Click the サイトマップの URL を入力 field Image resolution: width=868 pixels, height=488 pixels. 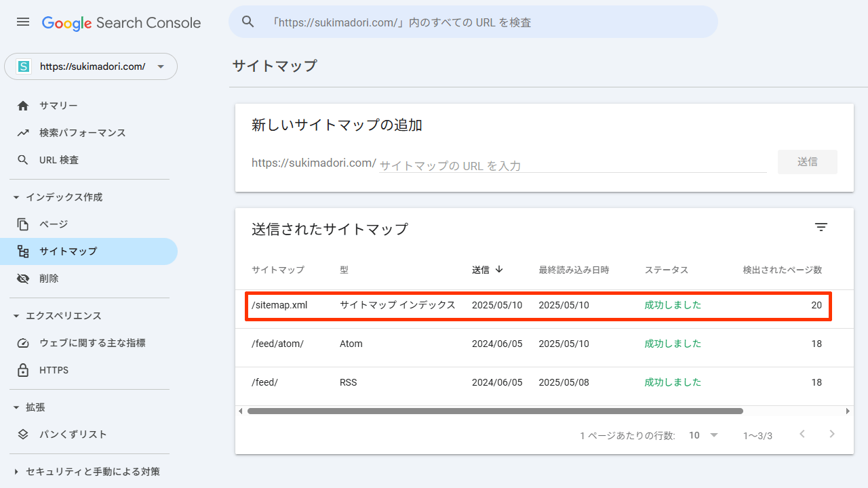pos(573,165)
